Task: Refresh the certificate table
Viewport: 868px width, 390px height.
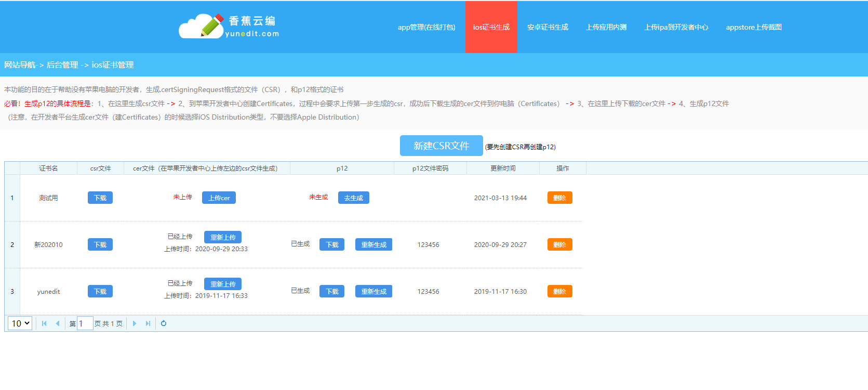Action: coord(164,323)
